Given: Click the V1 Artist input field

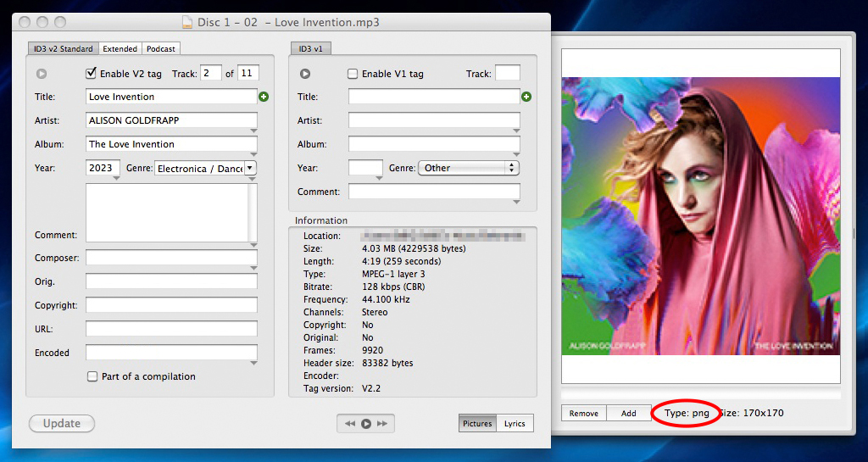Looking at the screenshot, I should [435, 120].
